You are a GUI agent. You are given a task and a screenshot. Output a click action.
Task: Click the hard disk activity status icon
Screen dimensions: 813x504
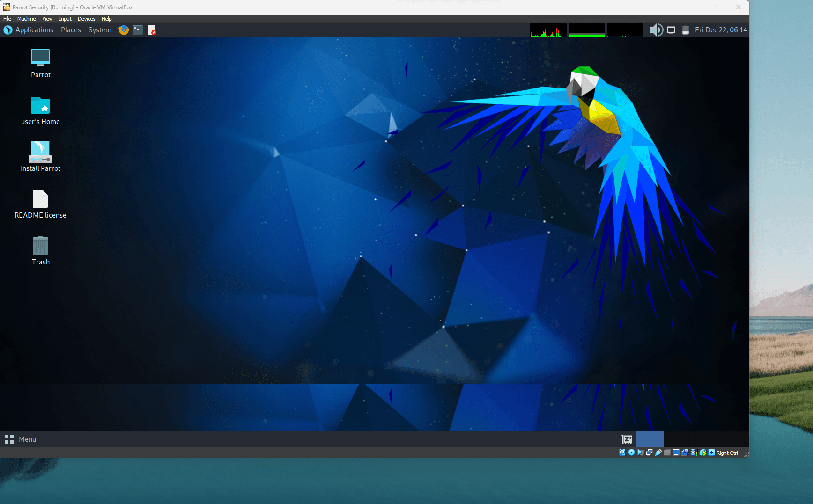tap(622, 453)
